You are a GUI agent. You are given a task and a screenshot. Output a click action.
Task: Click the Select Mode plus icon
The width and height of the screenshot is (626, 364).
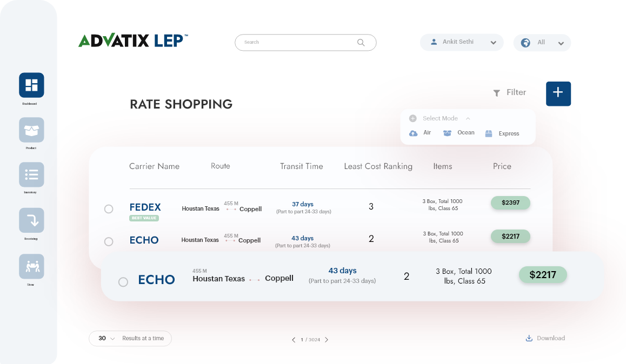pyautogui.click(x=413, y=118)
